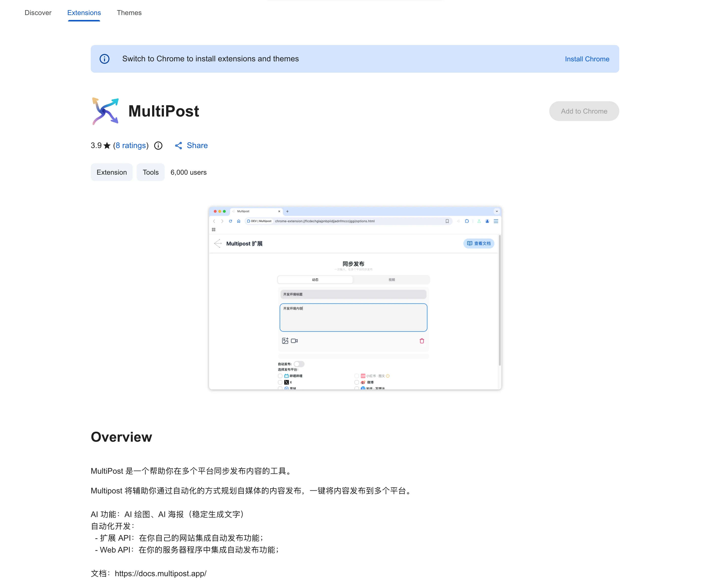Open the Discover tab
The image size is (710, 588).
coord(38,13)
